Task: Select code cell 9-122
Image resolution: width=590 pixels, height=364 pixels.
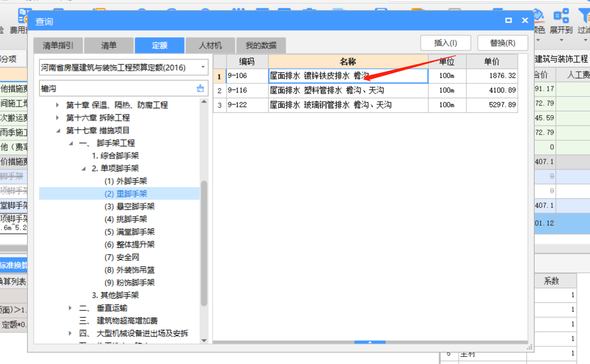Action: click(x=247, y=105)
